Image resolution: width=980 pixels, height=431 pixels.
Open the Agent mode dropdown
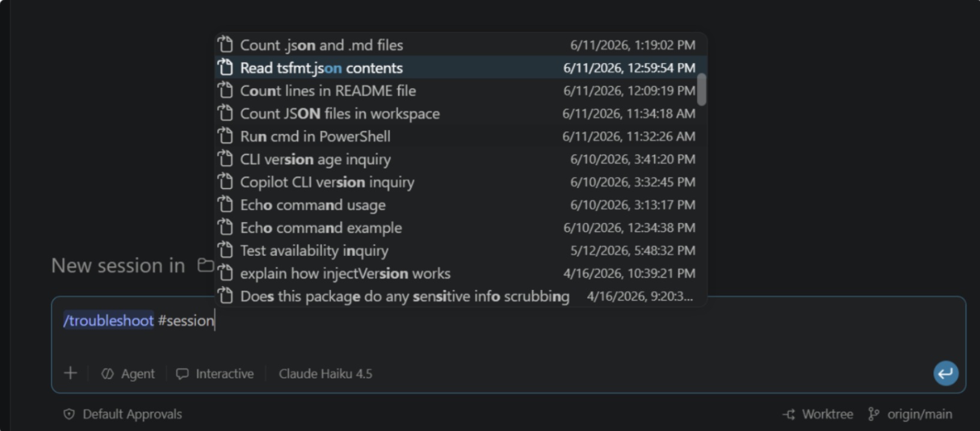pos(128,373)
